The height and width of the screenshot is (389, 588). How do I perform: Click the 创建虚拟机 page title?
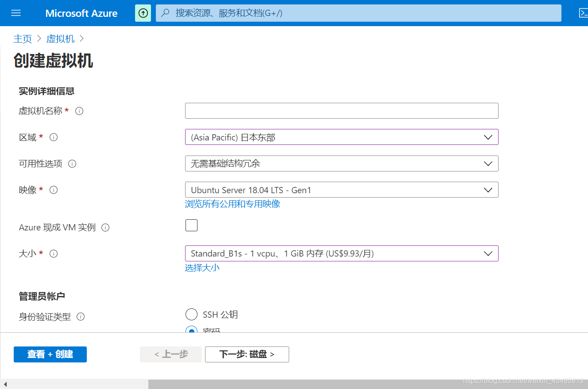pyautogui.click(x=53, y=61)
